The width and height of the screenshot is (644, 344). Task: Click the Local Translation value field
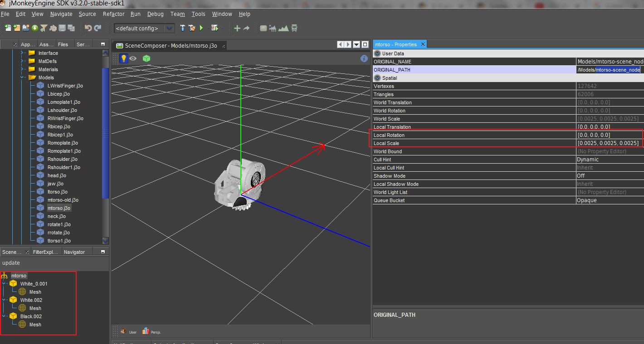tap(610, 127)
